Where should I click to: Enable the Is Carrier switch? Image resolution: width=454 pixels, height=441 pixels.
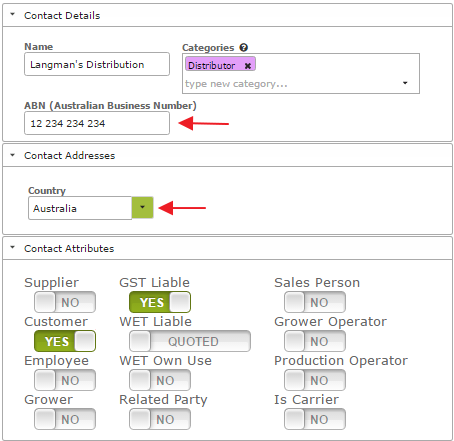tap(315, 419)
